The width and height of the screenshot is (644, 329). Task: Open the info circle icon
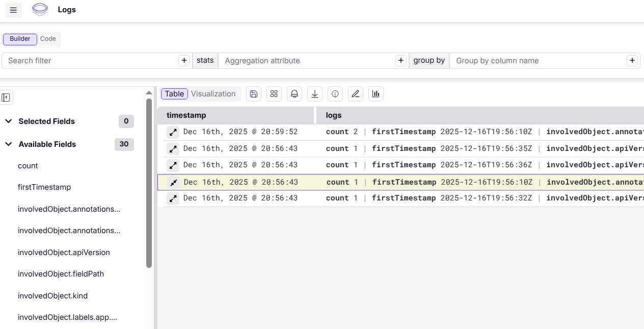click(335, 94)
